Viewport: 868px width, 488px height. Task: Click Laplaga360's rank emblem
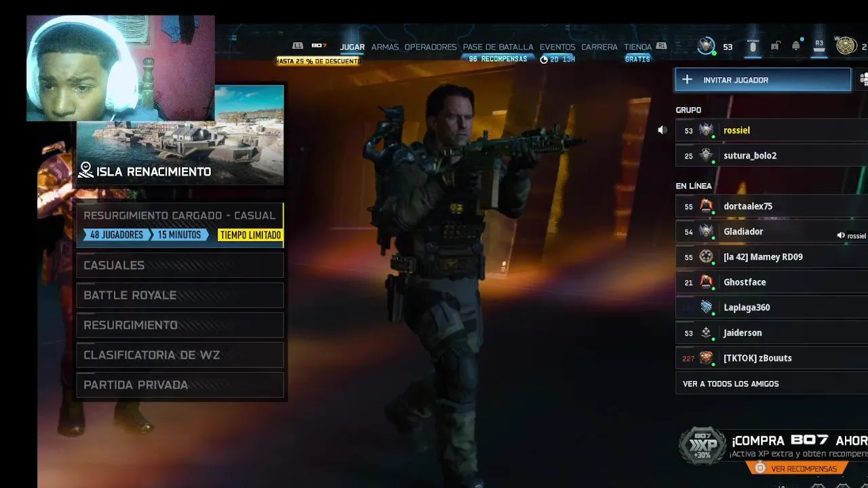706,307
